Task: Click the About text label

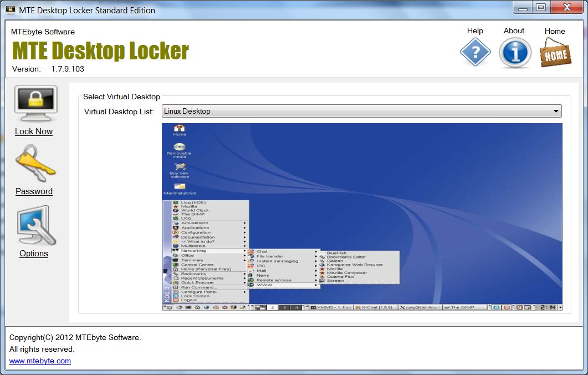Action: pos(514,31)
